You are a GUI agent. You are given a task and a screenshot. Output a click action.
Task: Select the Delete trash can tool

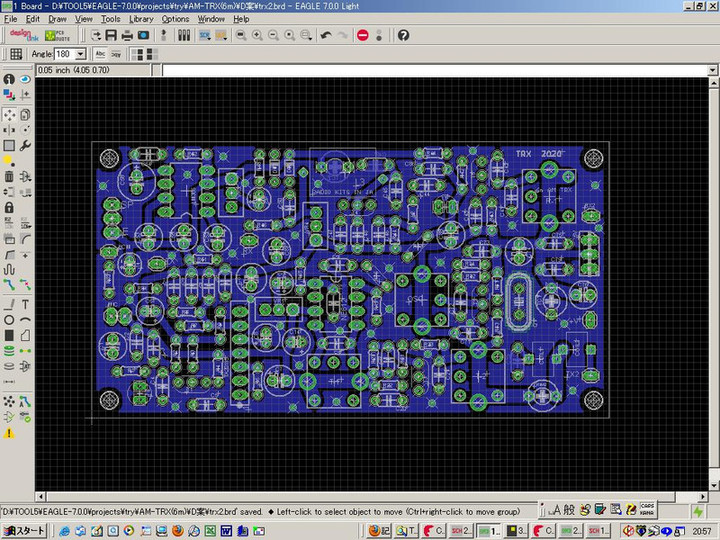pyautogui.click(x=9, y=176)
